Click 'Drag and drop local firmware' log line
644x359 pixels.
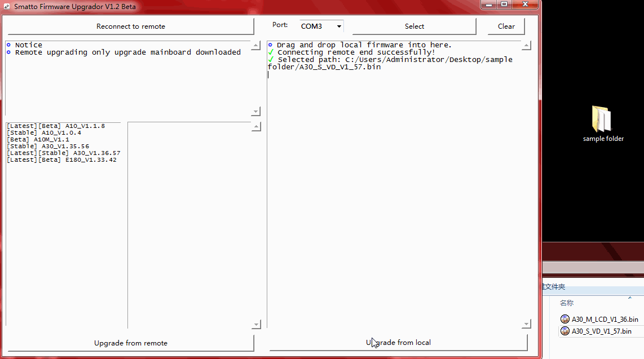point(364,45)
